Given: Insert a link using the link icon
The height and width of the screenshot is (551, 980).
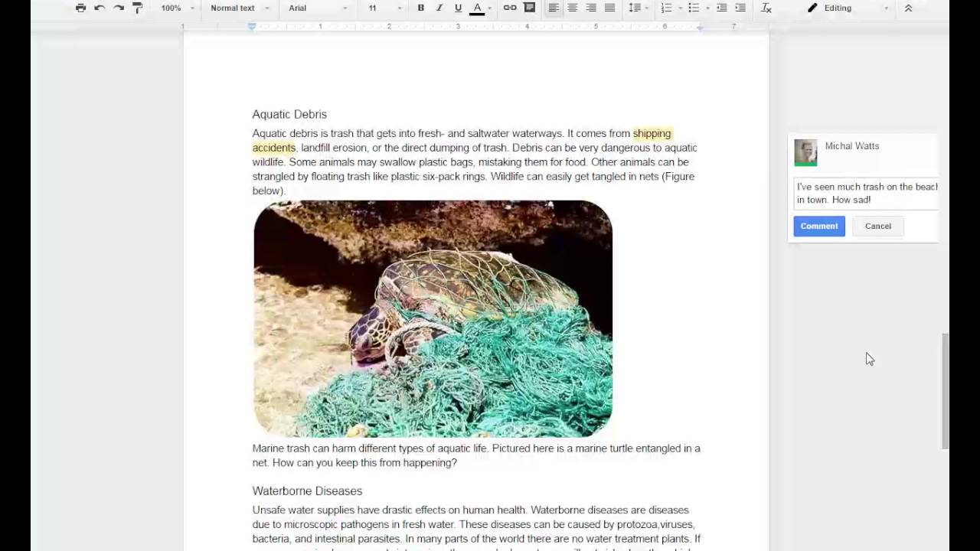Looking at the screenshot, I should (510, 8).
